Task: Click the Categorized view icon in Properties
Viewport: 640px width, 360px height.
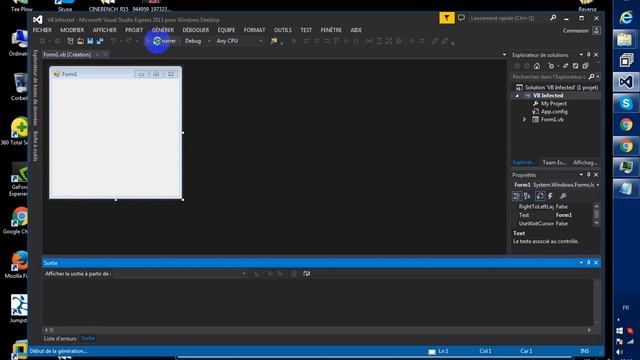Action: click(x=517, y=196)
